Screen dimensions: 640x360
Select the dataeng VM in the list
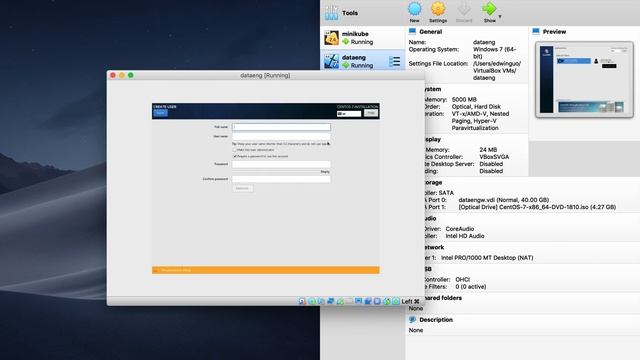(363, 61)
